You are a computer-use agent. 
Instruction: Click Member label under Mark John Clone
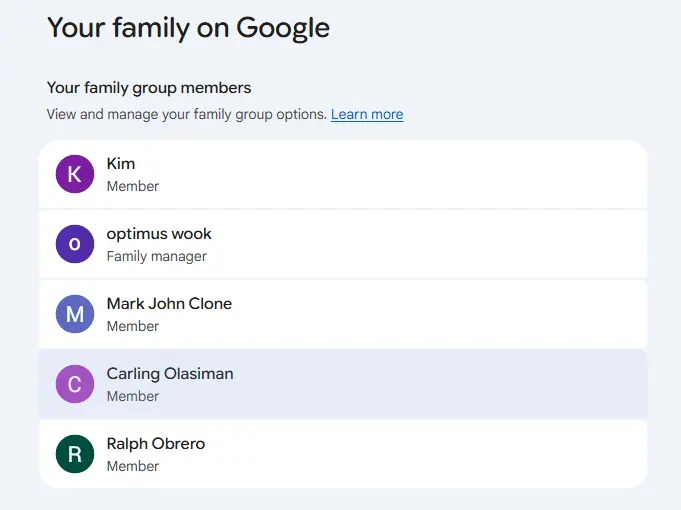tap(133, 326)
